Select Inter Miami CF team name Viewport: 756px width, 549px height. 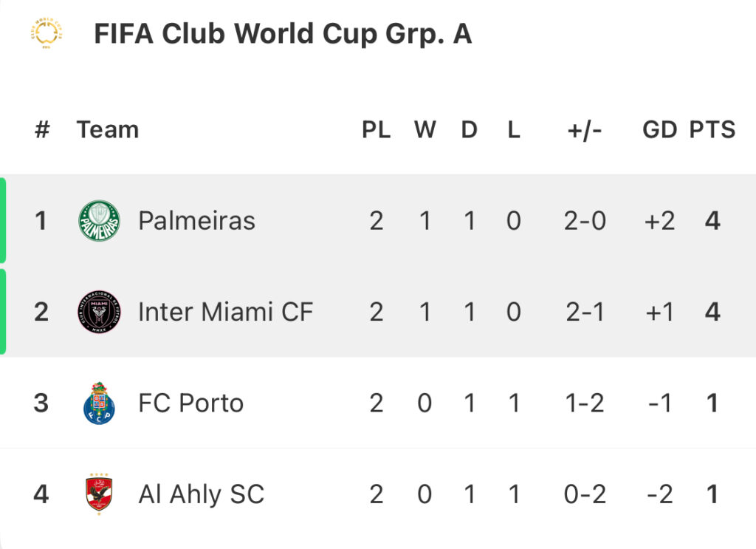[x=226, y=312]
